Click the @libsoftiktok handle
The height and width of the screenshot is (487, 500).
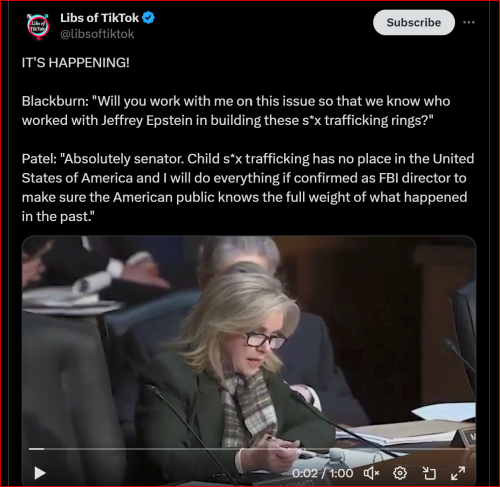97,34
